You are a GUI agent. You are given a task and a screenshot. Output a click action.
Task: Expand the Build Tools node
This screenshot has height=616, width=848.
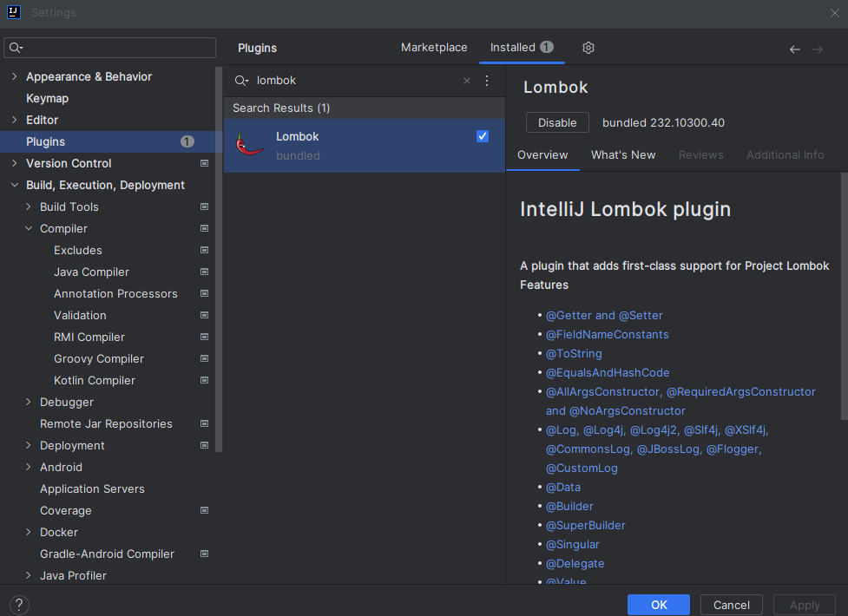[28, 206]
